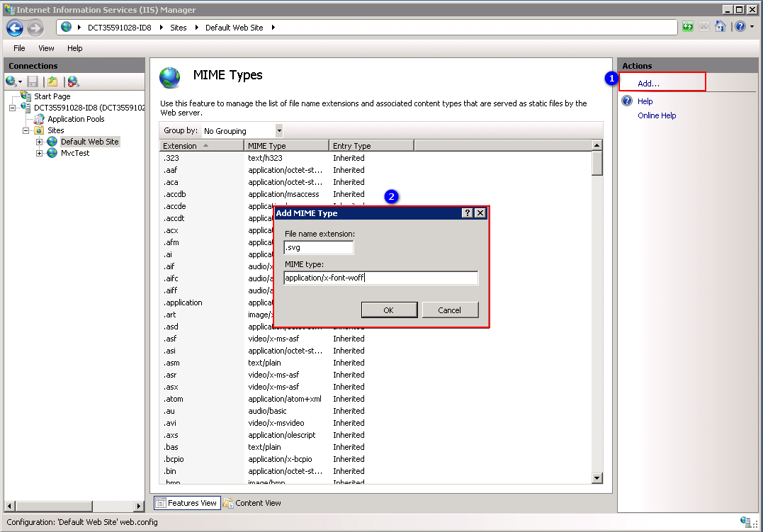
Task: Click scroll up arrow of MIME list
Action: (597, 145)
